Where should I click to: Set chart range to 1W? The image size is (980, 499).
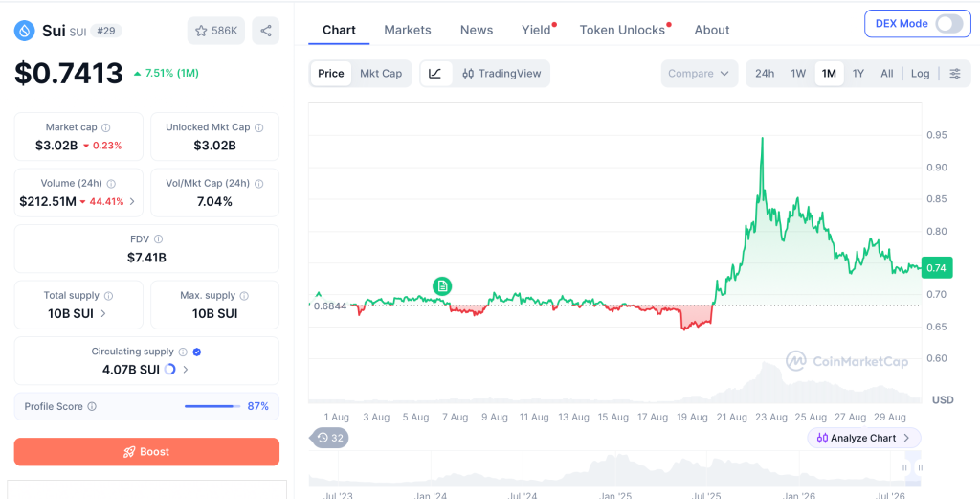coord(798,74)
